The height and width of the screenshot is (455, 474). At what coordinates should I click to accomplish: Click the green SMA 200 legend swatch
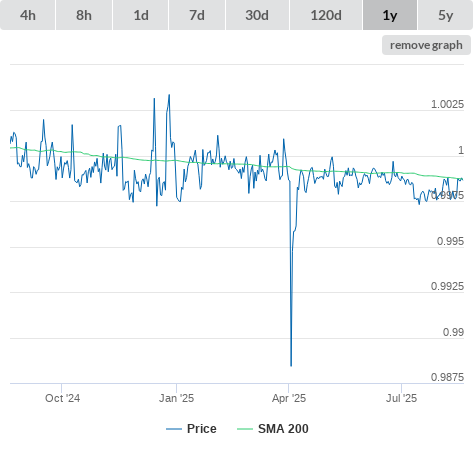click(x=245, y=429)
